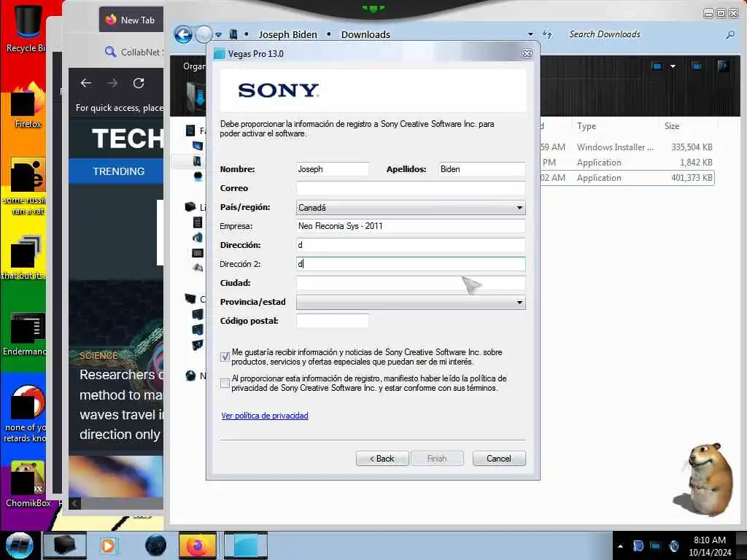Screen dimensions: 747x560
Task: Click the Correo email field
Action: click(411, 188)
